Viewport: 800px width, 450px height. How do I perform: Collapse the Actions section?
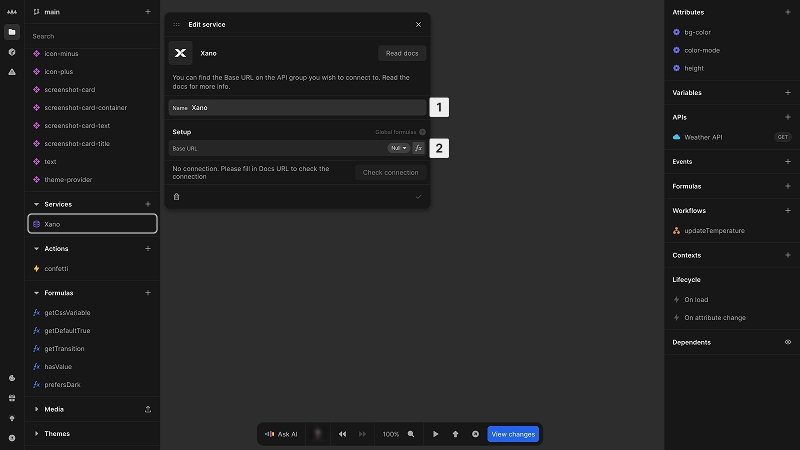[36, 248]
